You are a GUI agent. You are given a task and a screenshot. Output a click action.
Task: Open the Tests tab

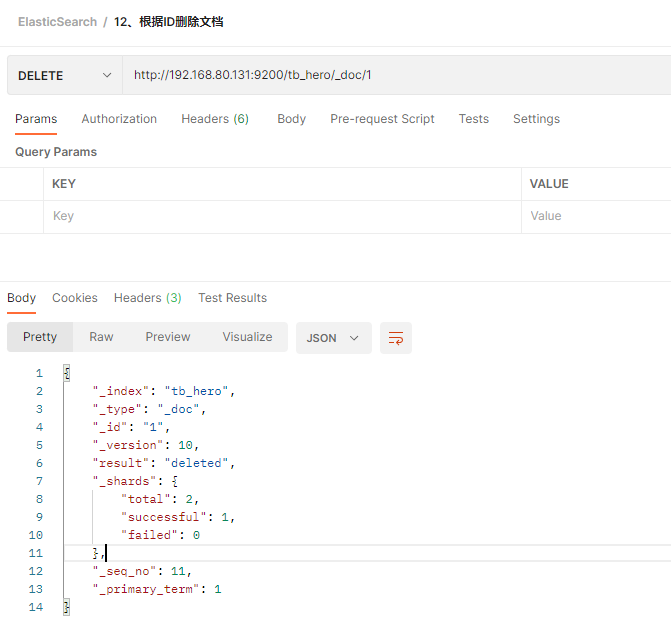[474, 119]
